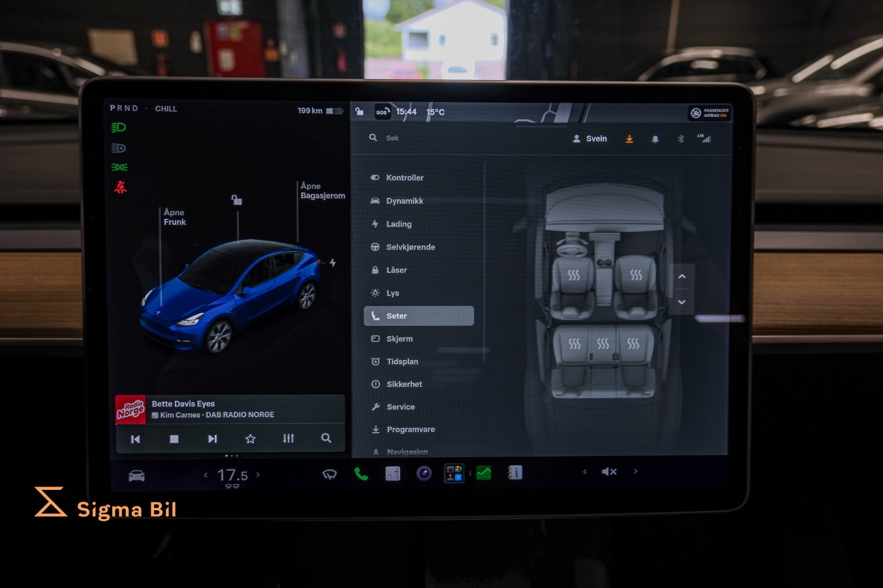Open Radio Norge station artwork
883x588 pixels.
click(x=130, y=409)
